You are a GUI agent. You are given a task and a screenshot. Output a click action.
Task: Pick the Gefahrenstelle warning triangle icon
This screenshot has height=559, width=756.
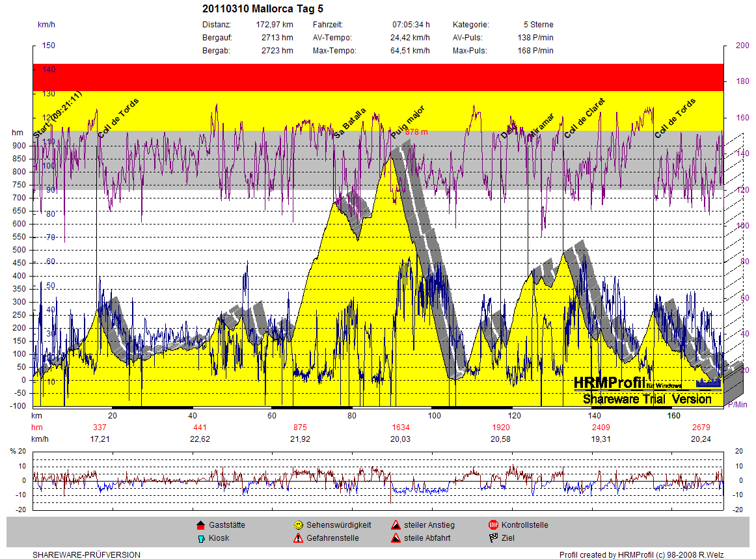click(x=298, y=538)
